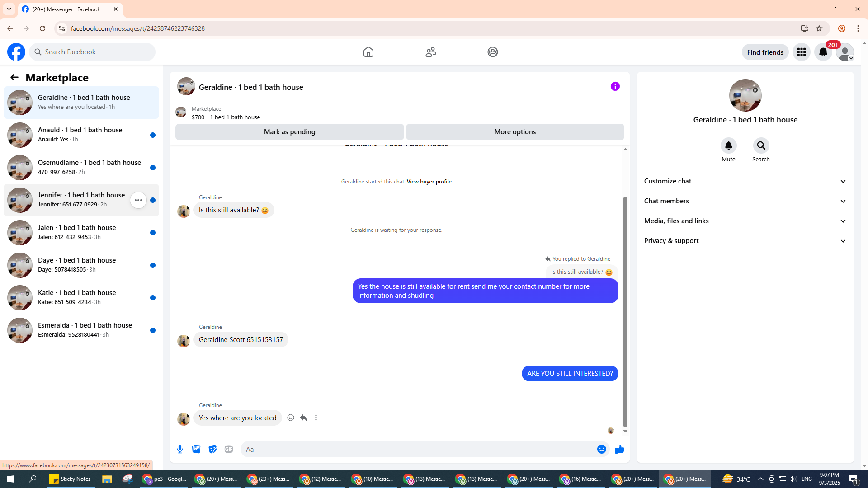Open Jalen chat in list

pyautogui.click(x=81, y=233)
